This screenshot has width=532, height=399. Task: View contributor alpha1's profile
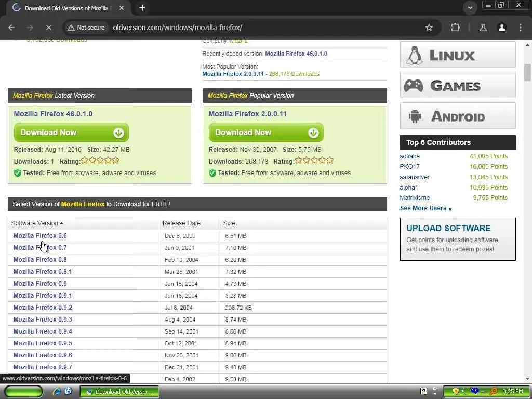(409, 187)
